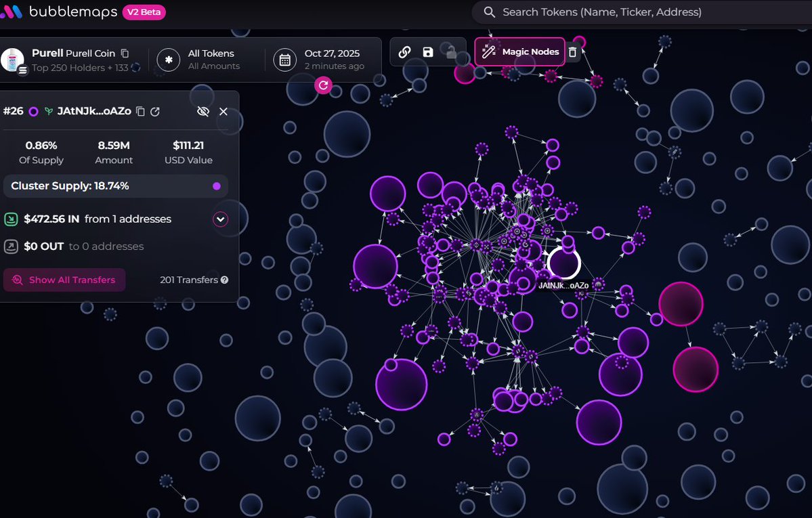This screenshot has width=812, height=518.
Task: Hide address using the crossed-eye icon
Action: coord(202,111)
